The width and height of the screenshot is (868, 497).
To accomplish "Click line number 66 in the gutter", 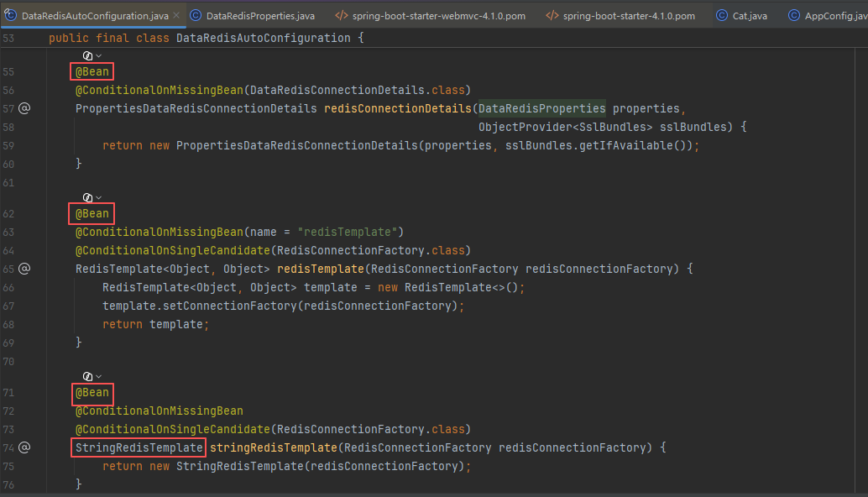I will tap(8, 288).
